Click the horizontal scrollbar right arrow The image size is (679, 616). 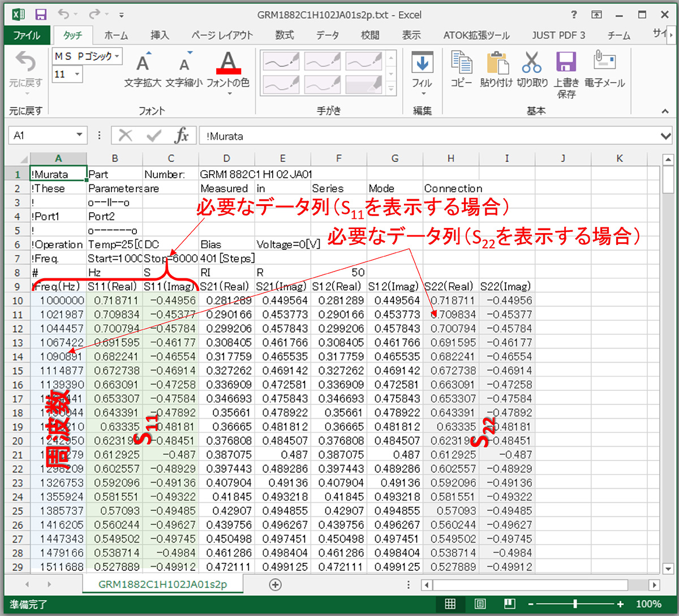[x=654, y=585]
